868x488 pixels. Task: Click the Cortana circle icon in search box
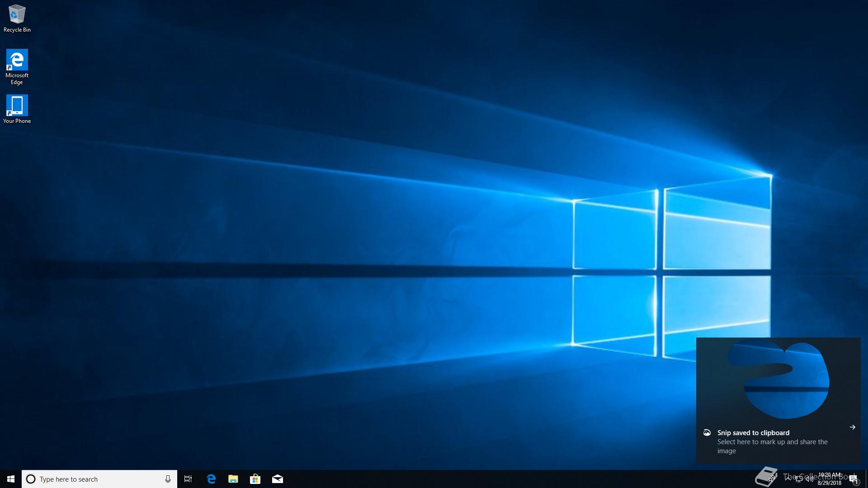point(31,479)
